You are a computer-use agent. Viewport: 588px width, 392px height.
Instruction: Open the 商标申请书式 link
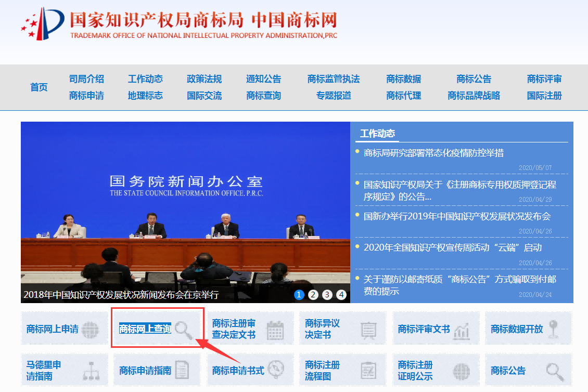[x=238, y=371]
